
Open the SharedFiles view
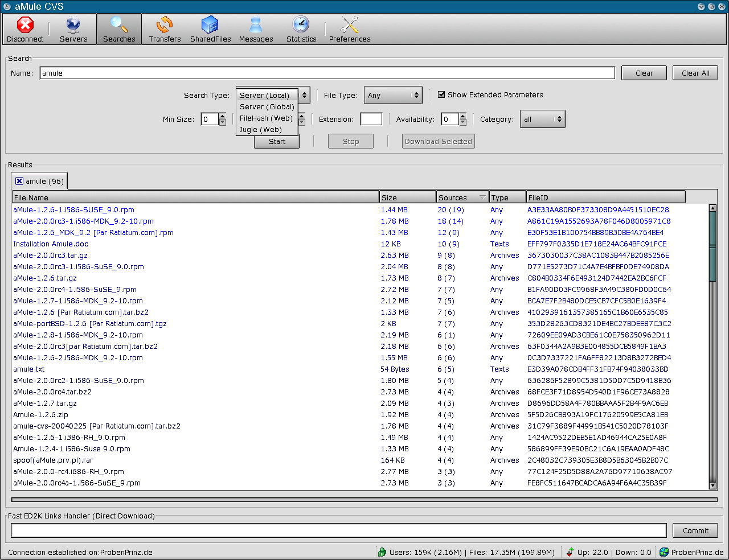210,30
